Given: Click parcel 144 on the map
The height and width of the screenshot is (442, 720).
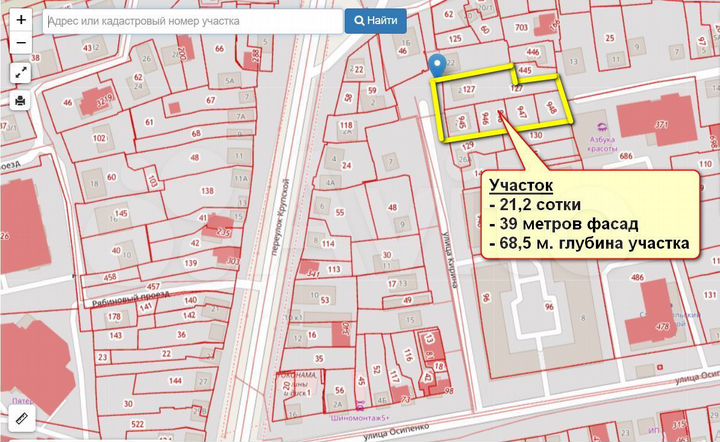Looking at the screenshot, I should (176, 381).
